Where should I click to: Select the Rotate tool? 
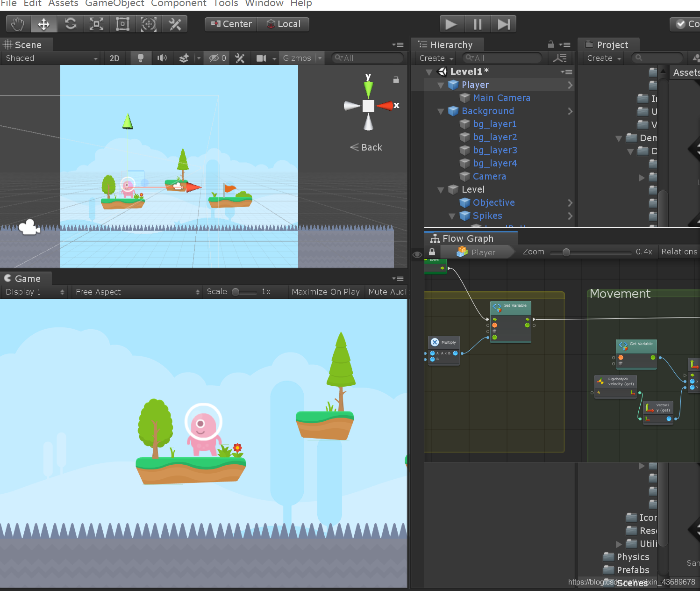(x=70, y=24)
